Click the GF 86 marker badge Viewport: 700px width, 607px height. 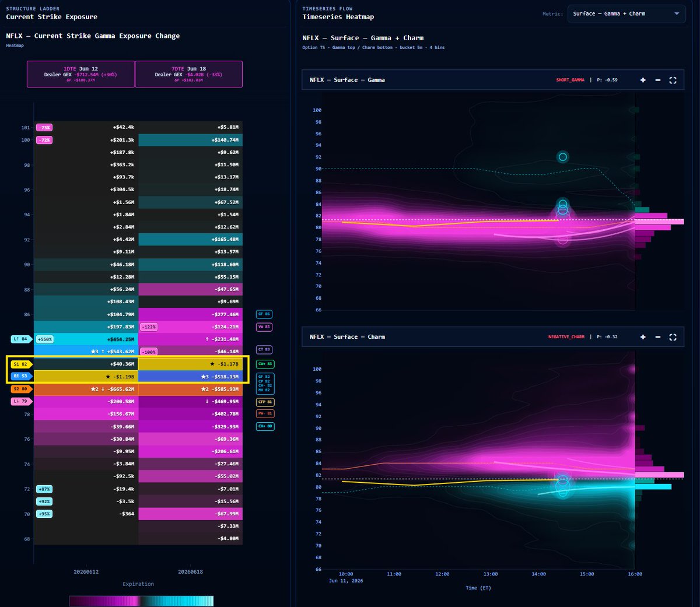click(x=264, y=314)
